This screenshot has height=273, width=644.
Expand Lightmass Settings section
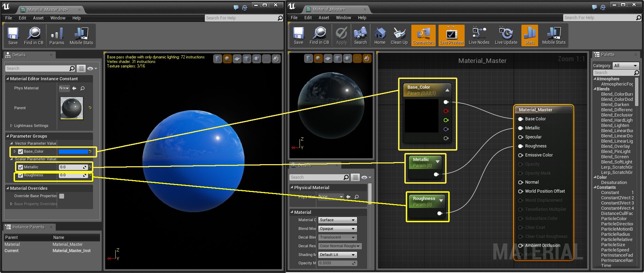[x=11, y=126]
